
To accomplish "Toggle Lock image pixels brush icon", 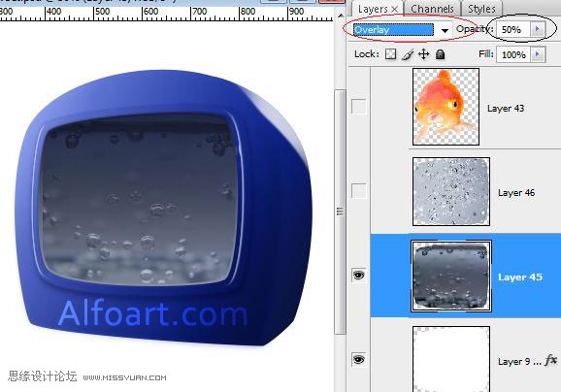I will (408, 54).
